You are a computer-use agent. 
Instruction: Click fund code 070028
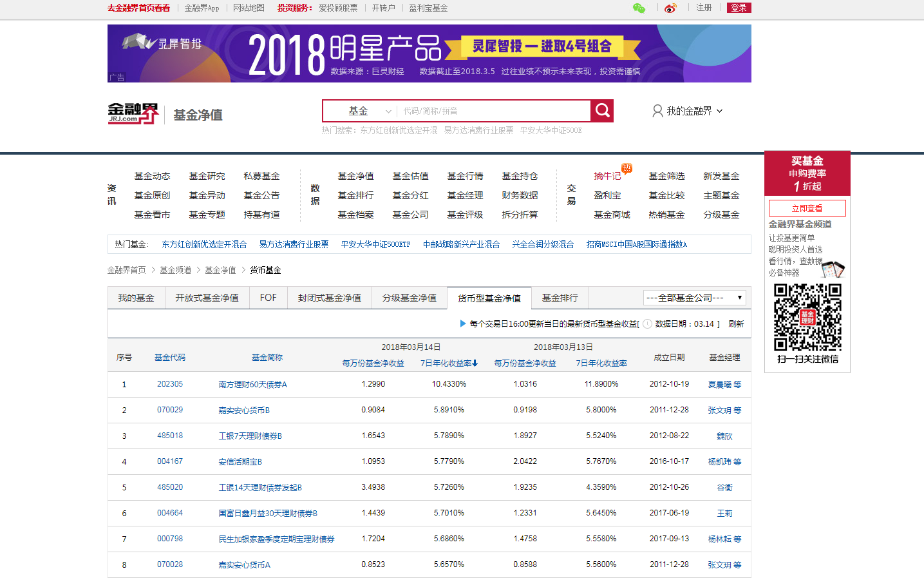point(170,564)
